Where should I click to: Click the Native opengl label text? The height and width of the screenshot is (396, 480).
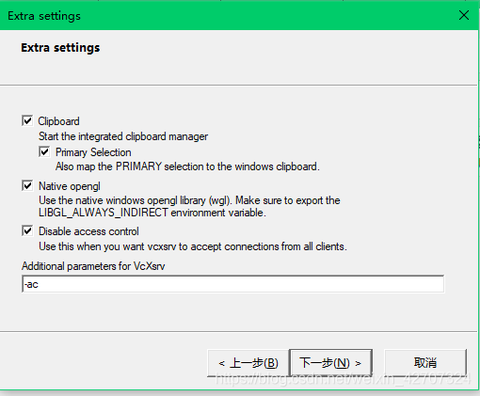click(69, 186)
